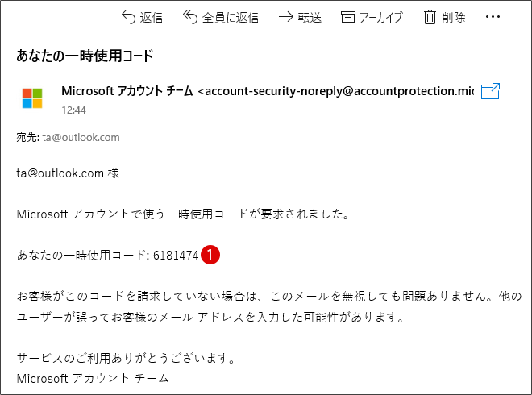Click the one-time code 6181474
This screenshot has width=532, height=395.
click(176, 255)
